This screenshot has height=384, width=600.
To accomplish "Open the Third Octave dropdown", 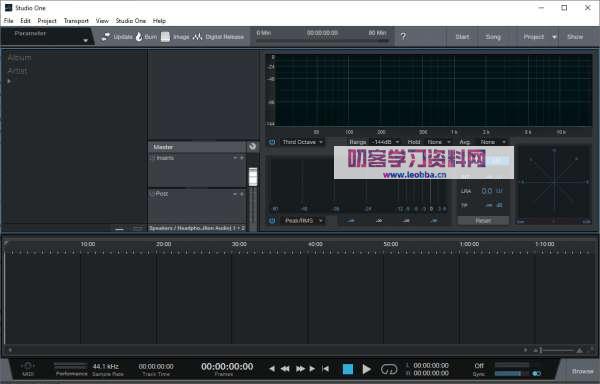I will coord(302,142).
